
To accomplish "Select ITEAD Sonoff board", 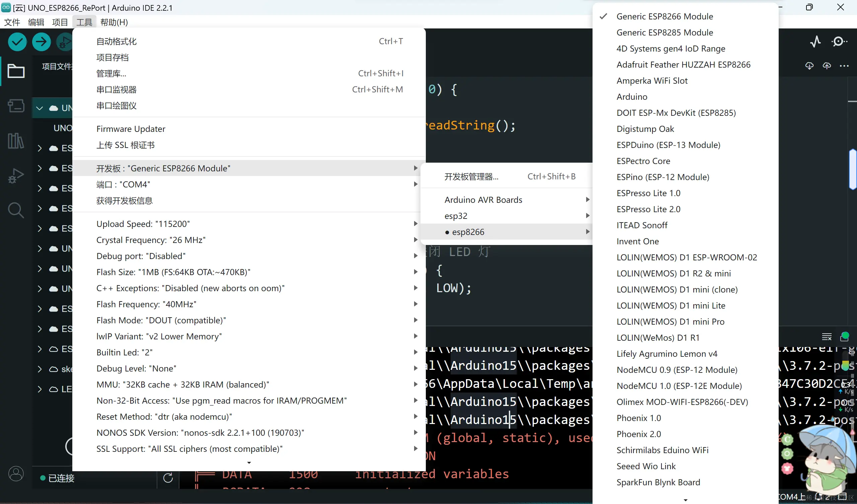I will coord(685,225).
